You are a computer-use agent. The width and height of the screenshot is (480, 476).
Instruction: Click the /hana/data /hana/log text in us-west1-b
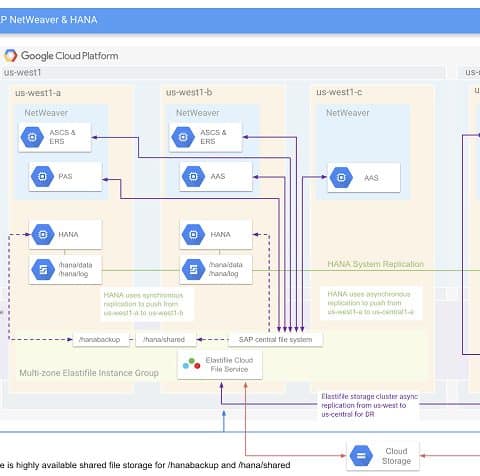pos(226,269)
